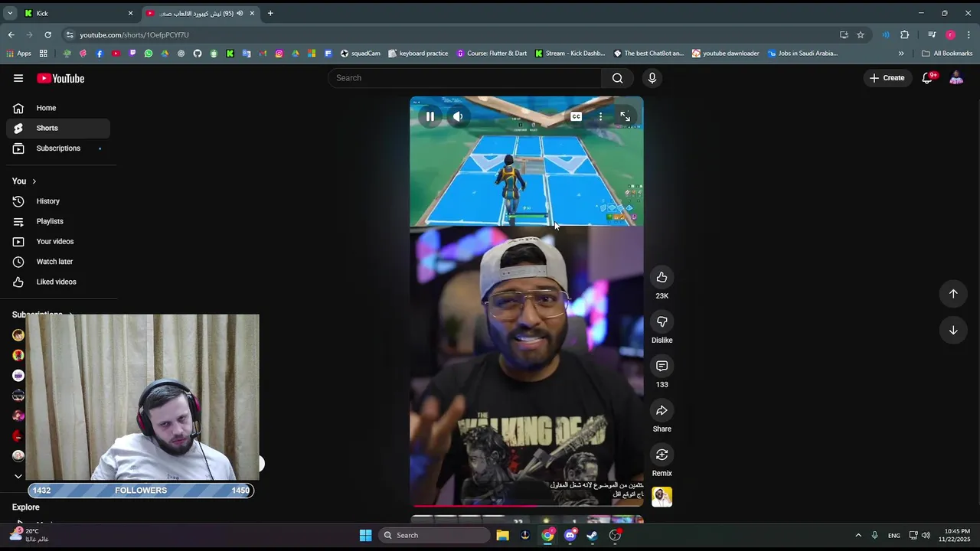Screen dimensions: 980x551
Task: Open the YouTube account avatar menu
Action: point(956,78)
